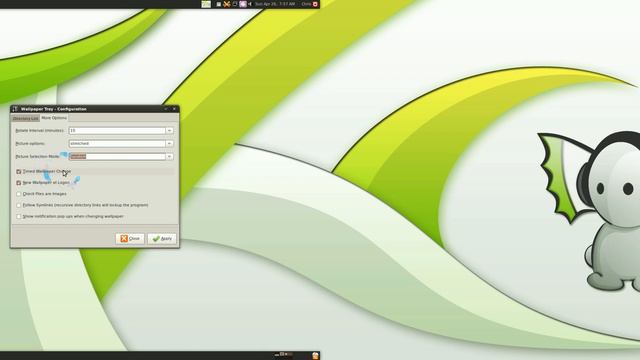Click the Close button in the dialog
The width and height of the screenshot is (640, 360).
pos(130,238)
